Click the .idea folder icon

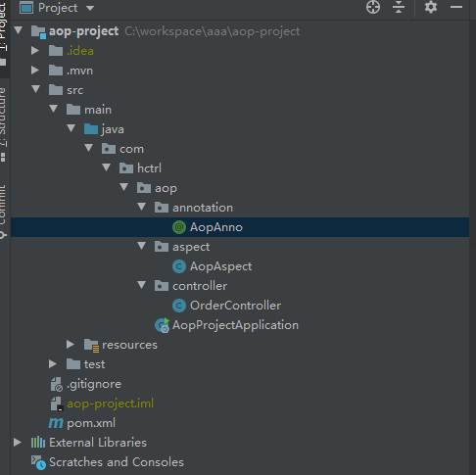56,51
